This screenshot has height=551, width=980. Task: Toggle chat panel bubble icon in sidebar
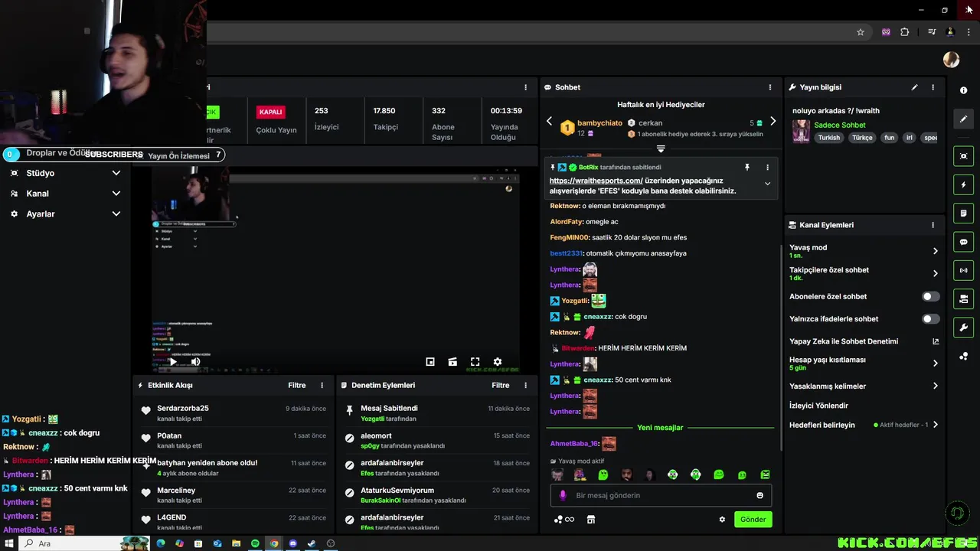tap(963, 242)
